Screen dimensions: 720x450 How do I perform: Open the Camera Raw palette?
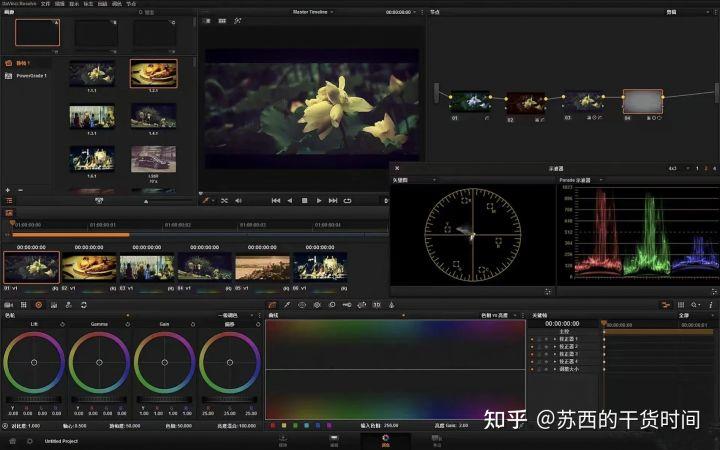(x=8, y=305)
